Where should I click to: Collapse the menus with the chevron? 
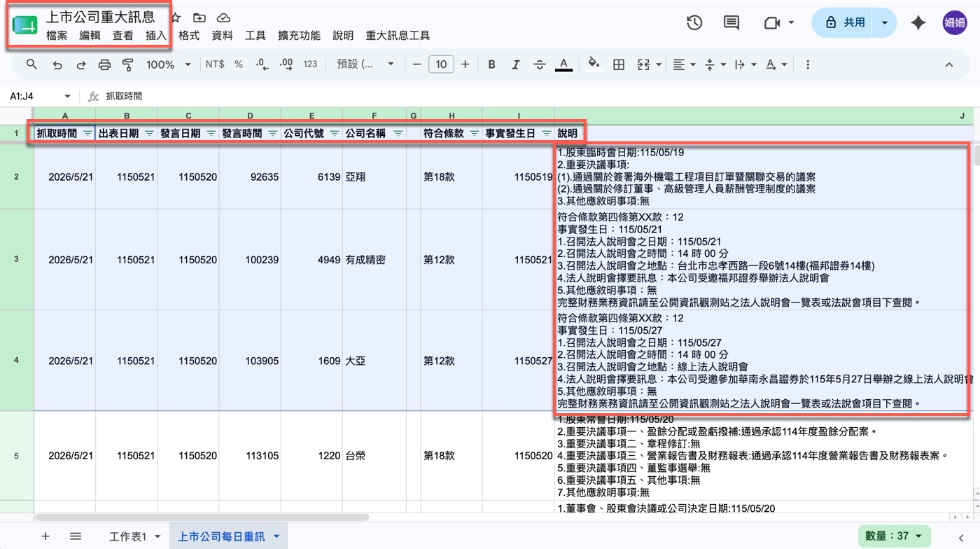[948, 64]
